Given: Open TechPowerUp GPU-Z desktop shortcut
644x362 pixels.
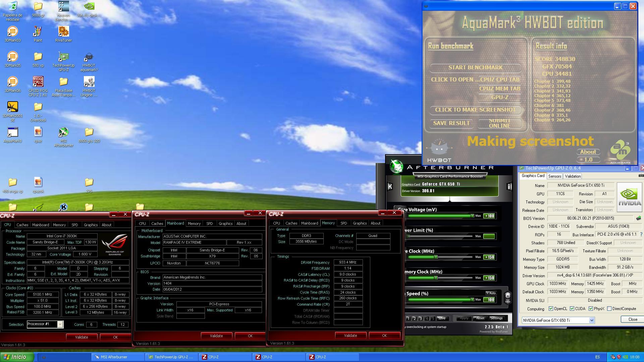Looking at the screenshot, I should tap(63, 61).
